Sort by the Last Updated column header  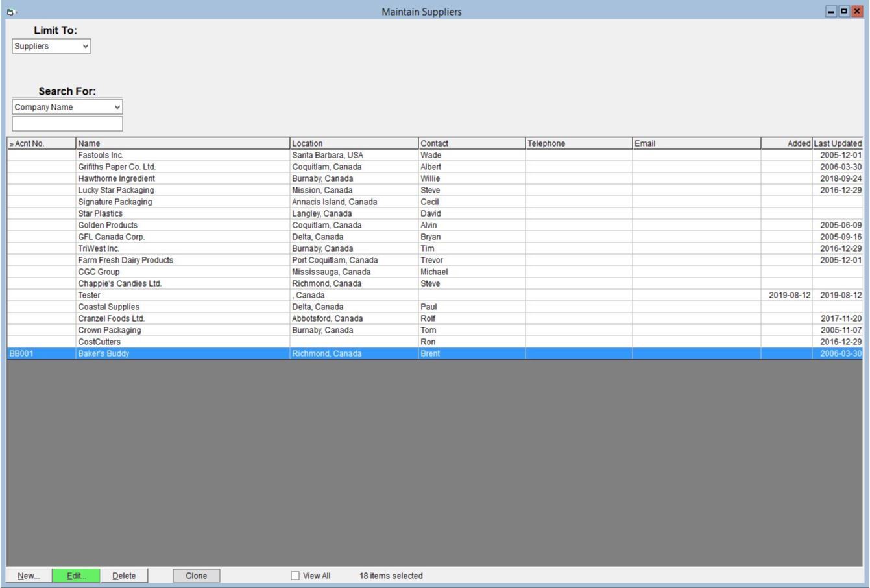click(x=838, y=143)
